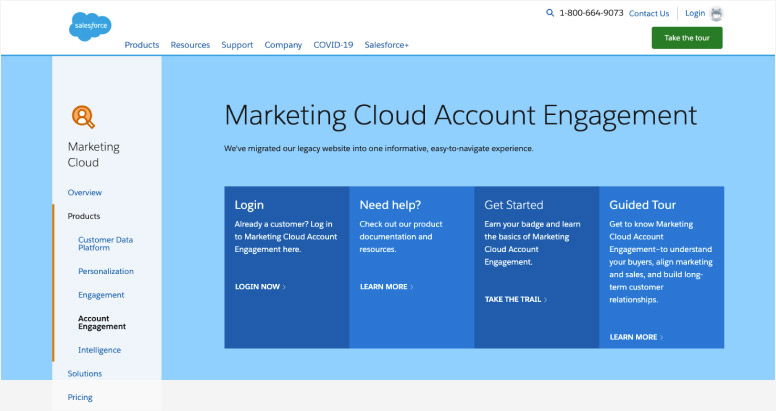Click the Get Started card heading
Image resolution: width=776 pixels, height=411 pixels.
pos(514,205)
